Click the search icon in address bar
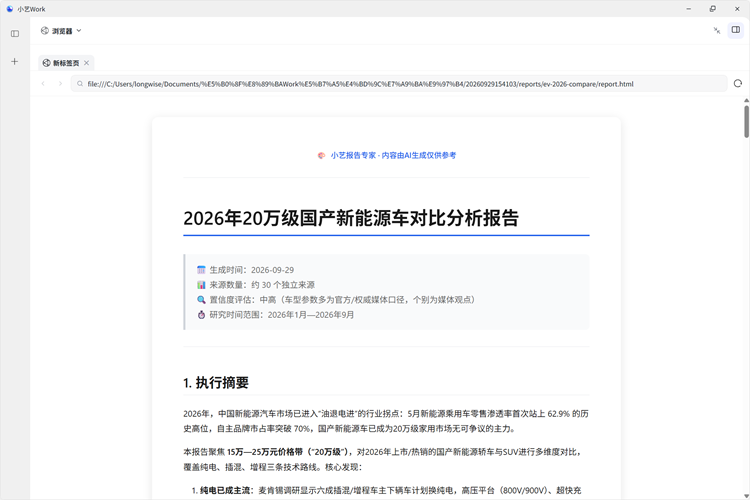750x500 pixels. tap(80, 84)
